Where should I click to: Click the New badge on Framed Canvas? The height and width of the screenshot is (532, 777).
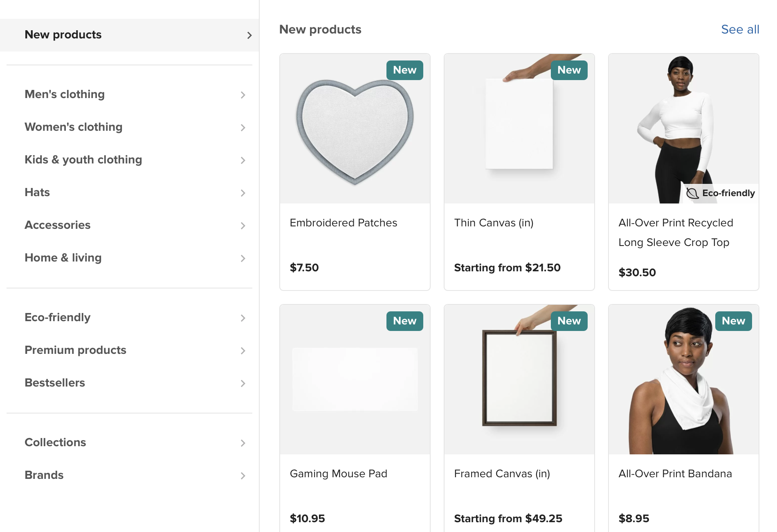[x=569, y=321]
